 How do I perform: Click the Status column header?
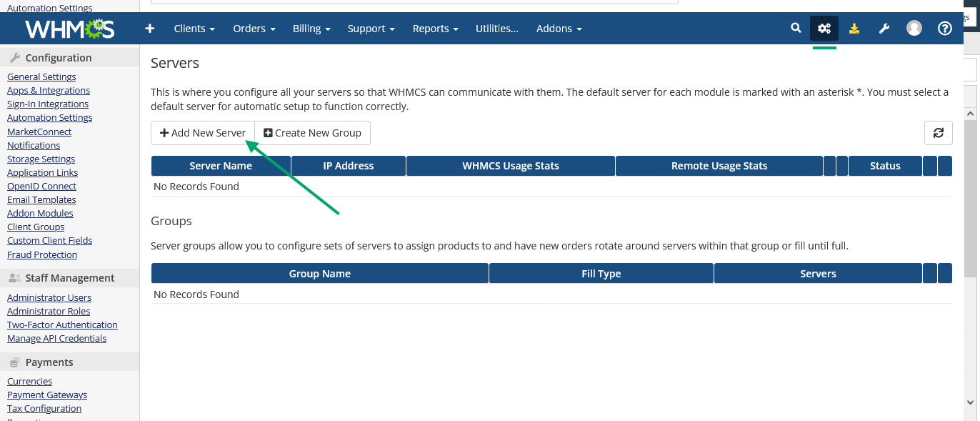pos(885,166)
